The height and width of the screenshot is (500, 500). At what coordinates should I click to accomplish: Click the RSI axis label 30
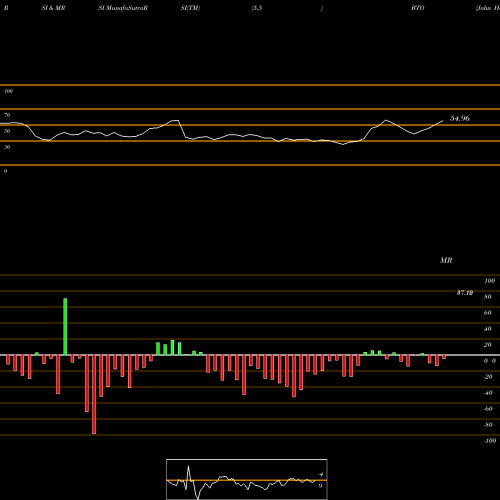pyautogui.click(x=7, y=147)
